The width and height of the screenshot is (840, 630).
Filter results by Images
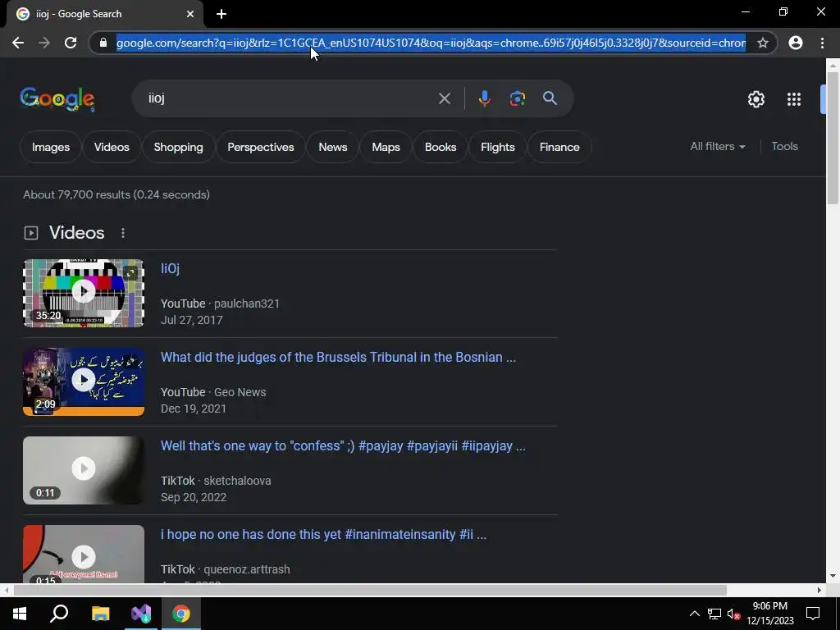[51, 147]
